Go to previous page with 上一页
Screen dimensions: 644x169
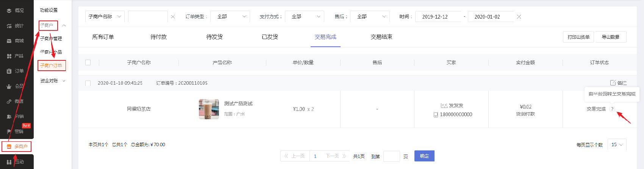pyautogui.click(x=295, y=156)
